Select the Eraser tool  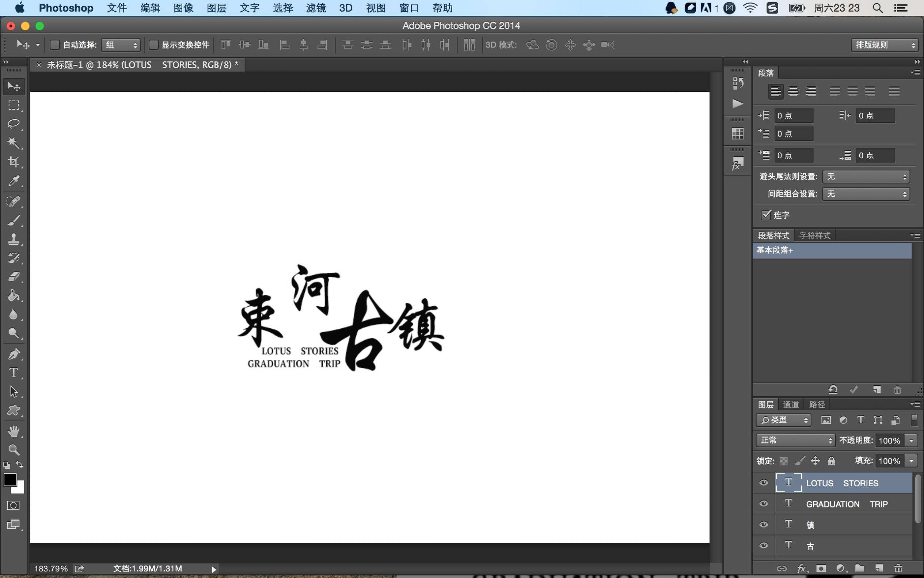pyautogui.click(x=14, y=276)
